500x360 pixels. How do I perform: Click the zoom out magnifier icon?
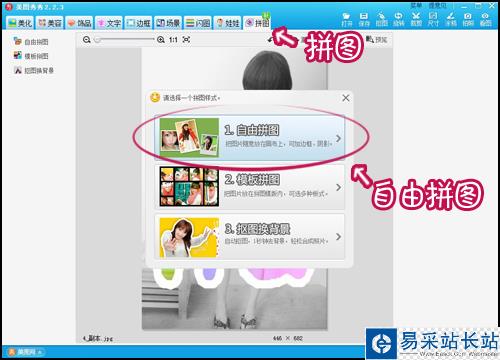tap(87, 40)
